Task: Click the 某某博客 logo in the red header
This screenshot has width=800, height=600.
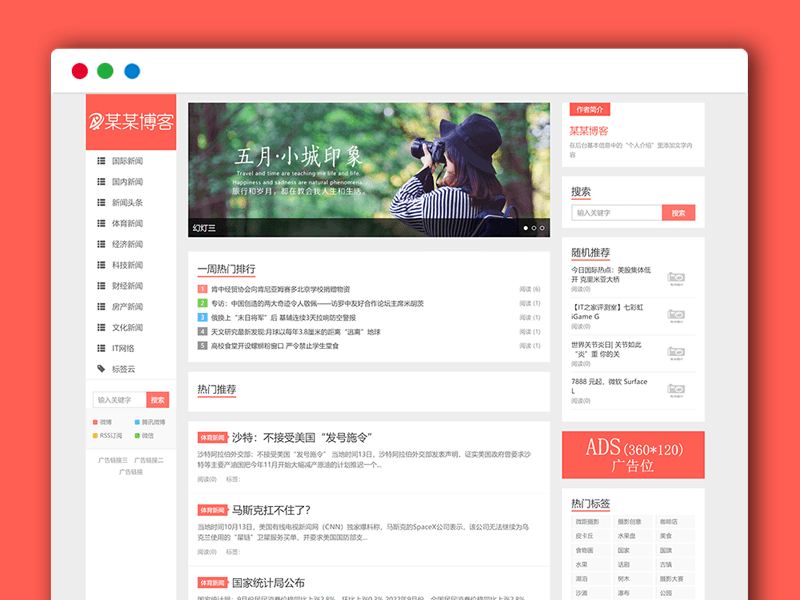Action: (x=131, y=122)
